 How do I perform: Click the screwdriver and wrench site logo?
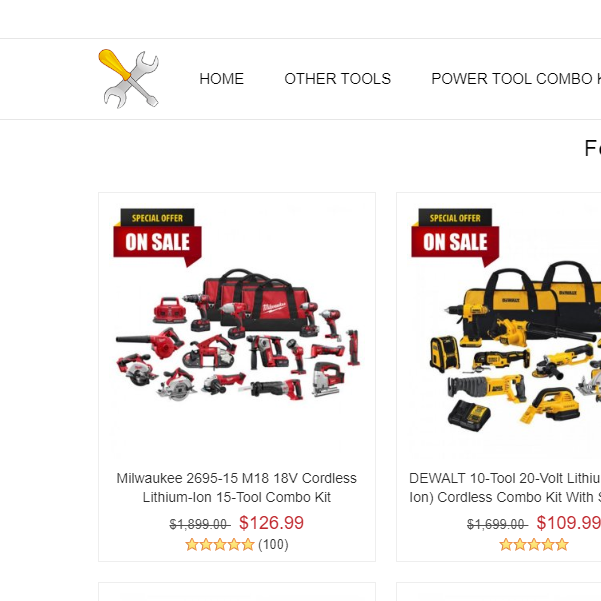click(128, 79)
